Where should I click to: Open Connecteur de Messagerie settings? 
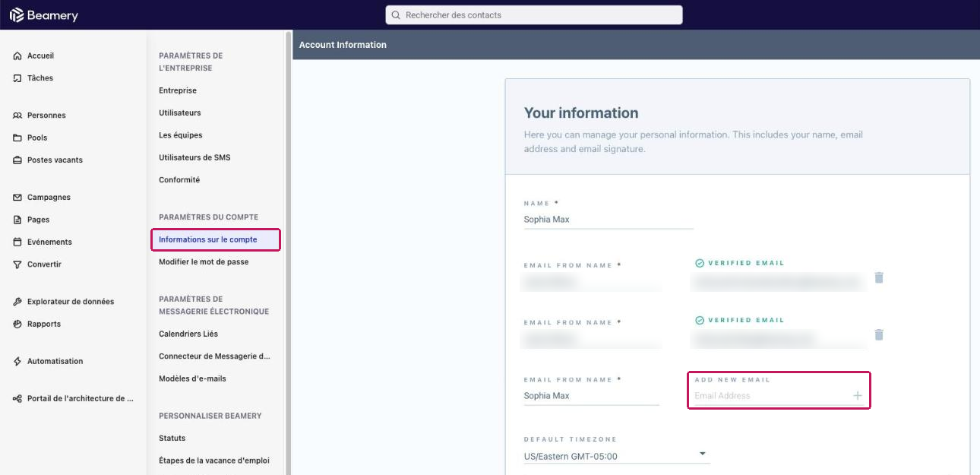coord(215,356)
